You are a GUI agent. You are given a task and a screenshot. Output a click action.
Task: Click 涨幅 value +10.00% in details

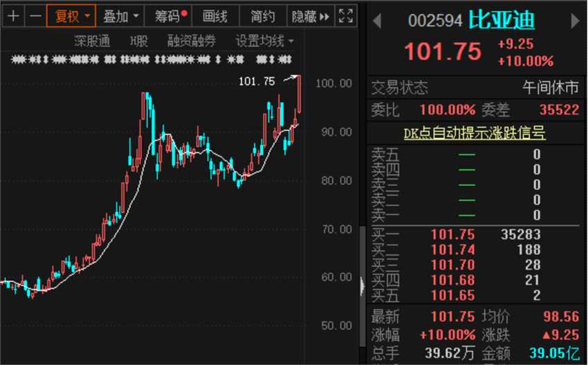[448, 335]
